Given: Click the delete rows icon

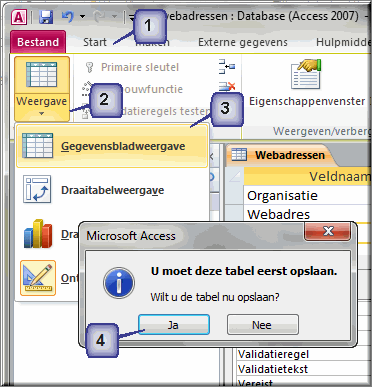Looking at the screenshot, I should coord(227,87).
